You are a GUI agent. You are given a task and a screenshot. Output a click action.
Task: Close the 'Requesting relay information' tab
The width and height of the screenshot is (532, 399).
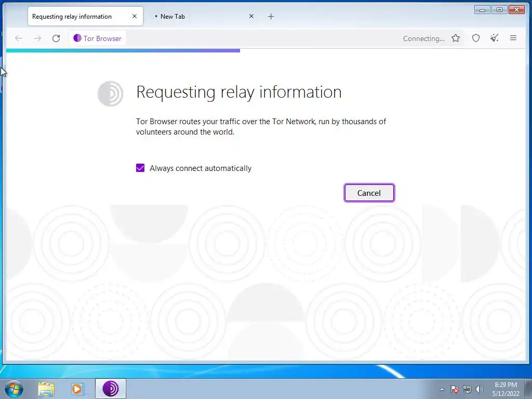click(x=135, y=16)
